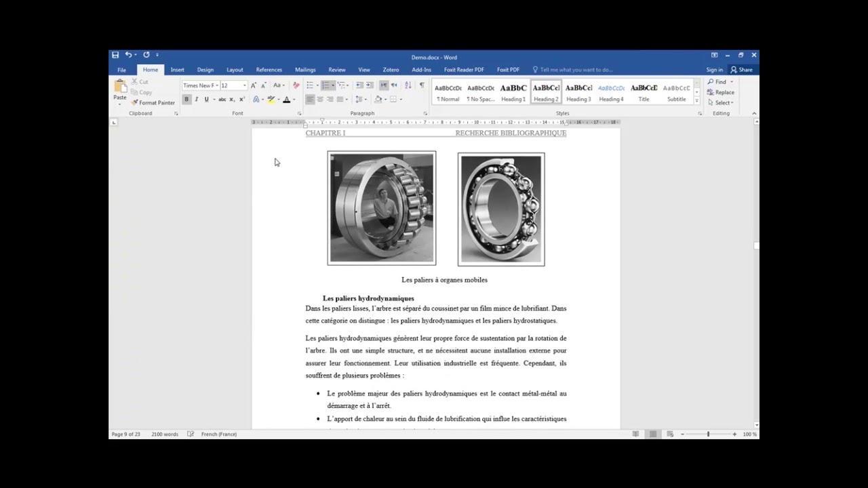Align the paragraph text right
Viewport: 868px width, 488px height.
(330, 100)
